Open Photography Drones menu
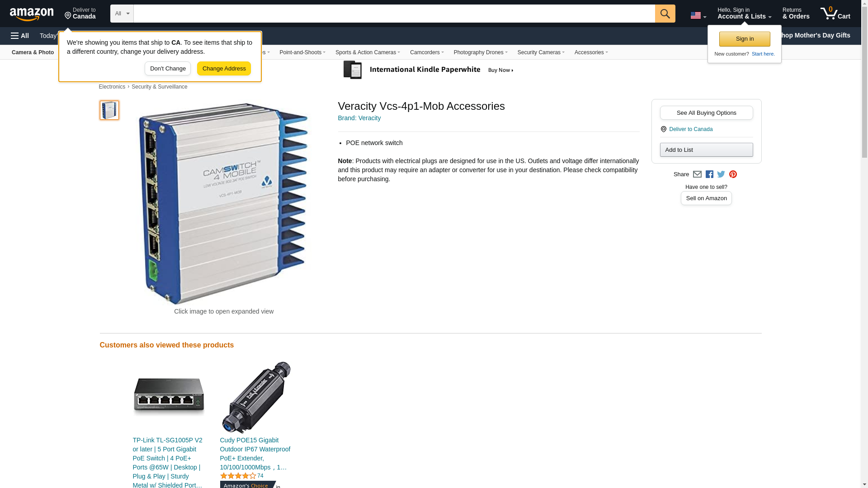Image resolution: width=868 pixels, height=488 pixels. (x=480, y=52)
